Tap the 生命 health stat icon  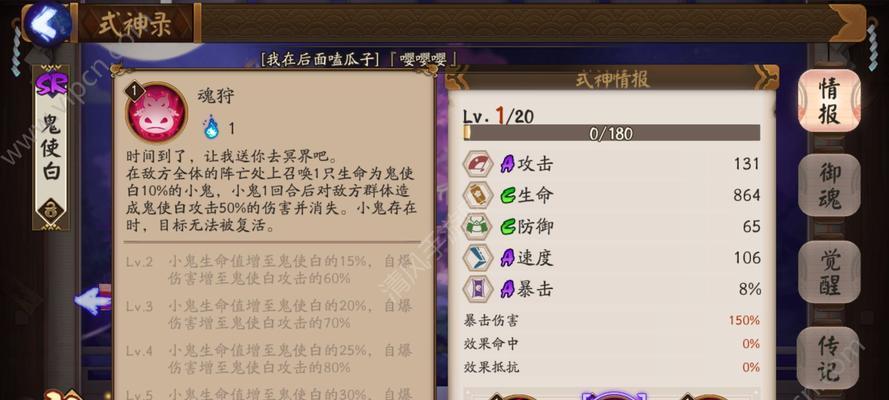477,195
